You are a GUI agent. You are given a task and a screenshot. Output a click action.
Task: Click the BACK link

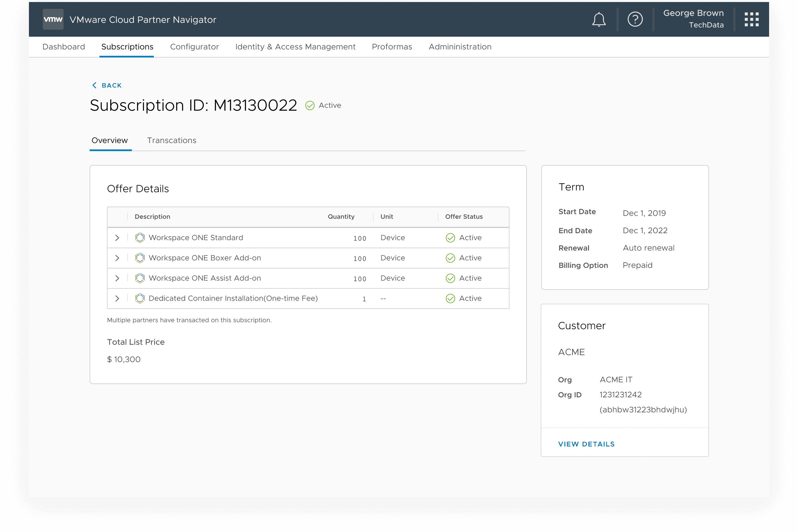(107, 86)
